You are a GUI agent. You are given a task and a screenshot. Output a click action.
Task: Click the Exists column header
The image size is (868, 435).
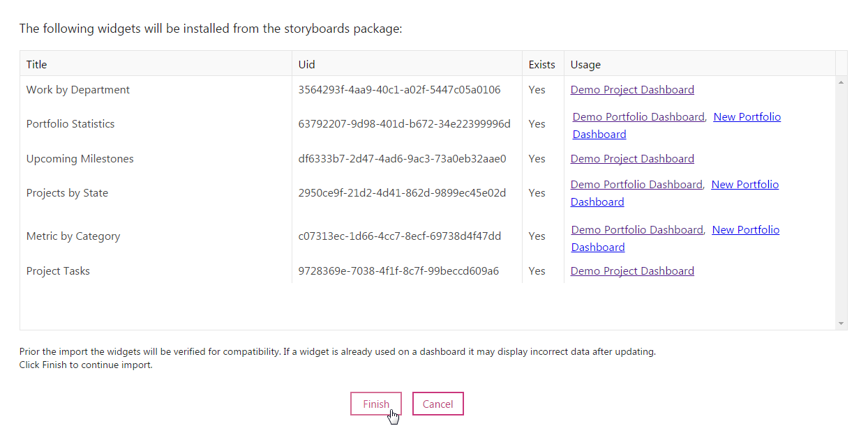click(543, 64)
